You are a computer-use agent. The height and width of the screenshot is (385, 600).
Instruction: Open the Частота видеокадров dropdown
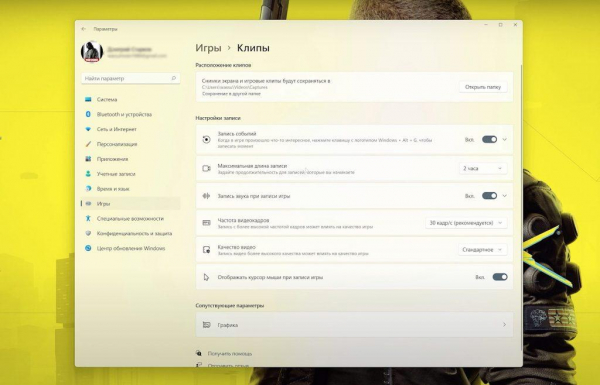click(466, 223)
